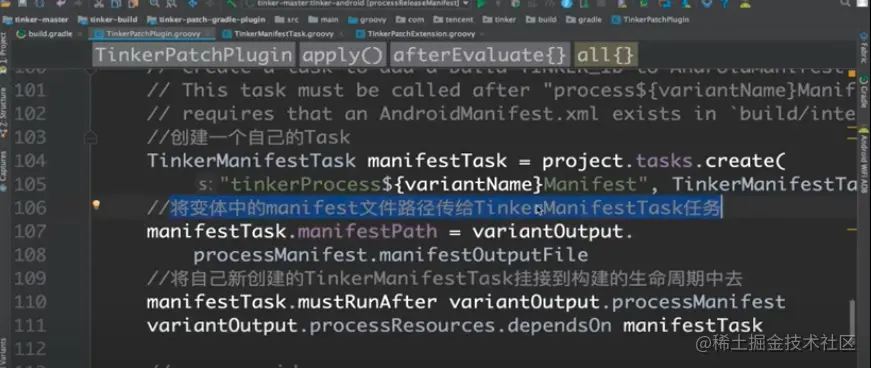Click the com folder in navigation bar
The width and height of the screenshot is (871, 368).
[x=409, y=19]
